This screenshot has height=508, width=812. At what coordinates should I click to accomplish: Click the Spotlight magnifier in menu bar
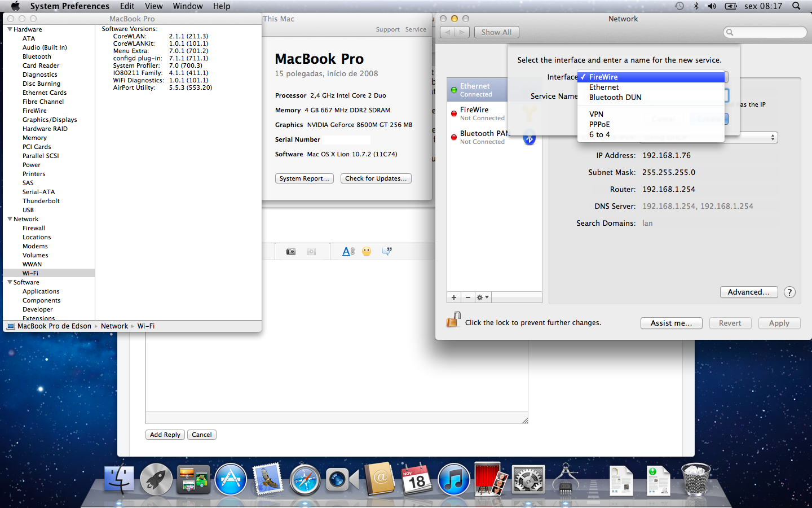[x=796, y=6]
